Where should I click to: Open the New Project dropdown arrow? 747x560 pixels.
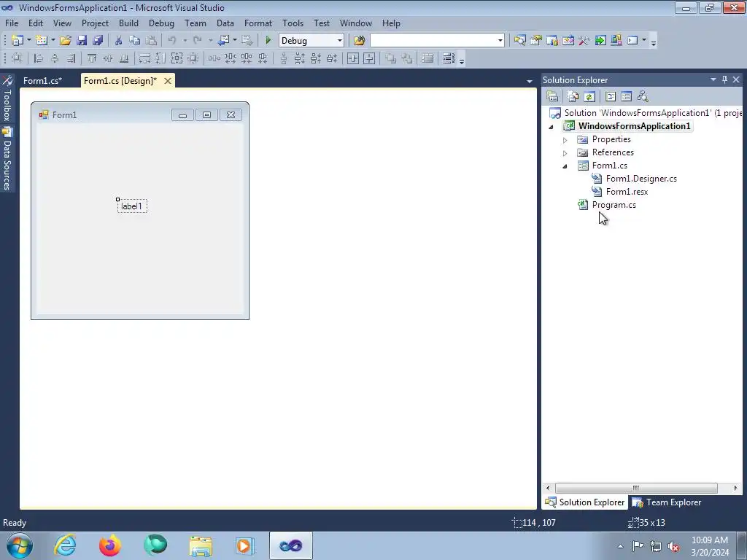[28, 41]
